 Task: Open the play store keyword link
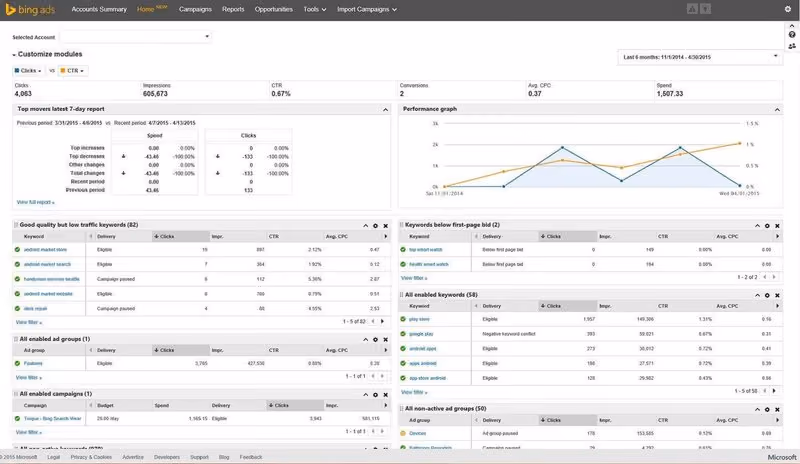pyautogui.click(x=419, y=319)
